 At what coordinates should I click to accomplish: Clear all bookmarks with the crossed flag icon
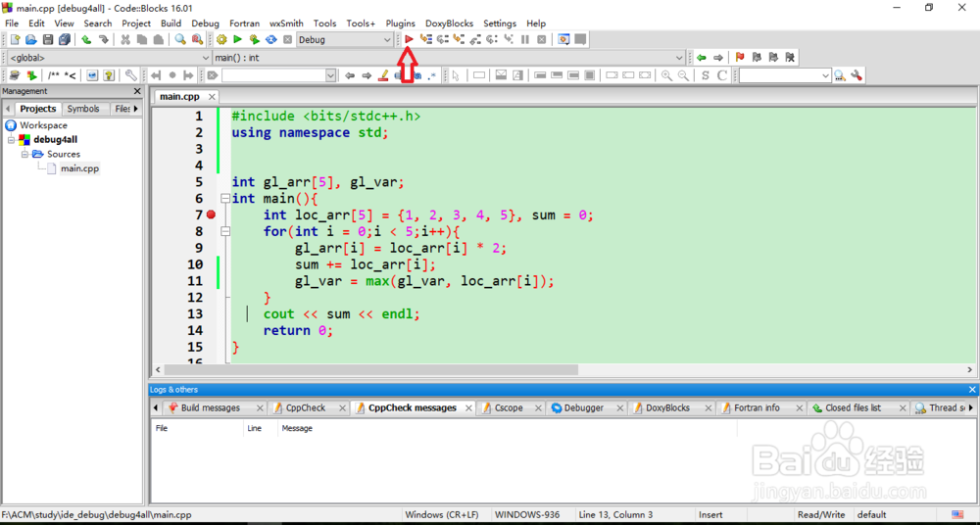790,58
